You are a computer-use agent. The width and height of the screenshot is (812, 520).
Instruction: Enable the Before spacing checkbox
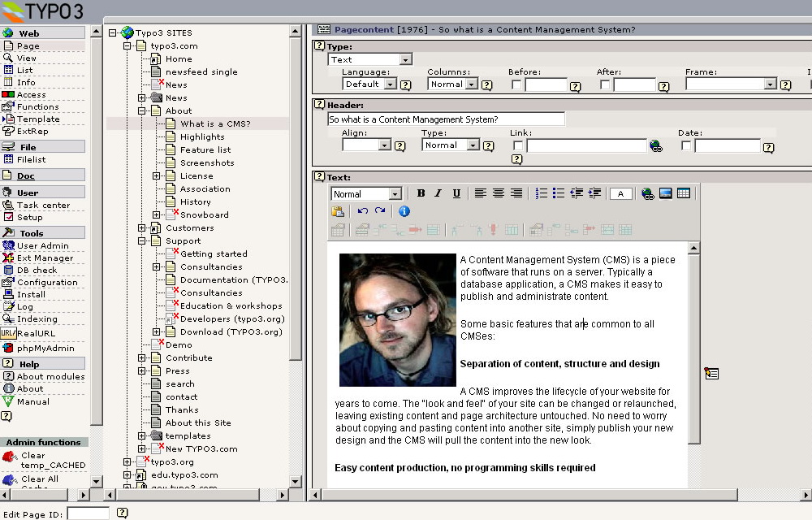point(516,84)
